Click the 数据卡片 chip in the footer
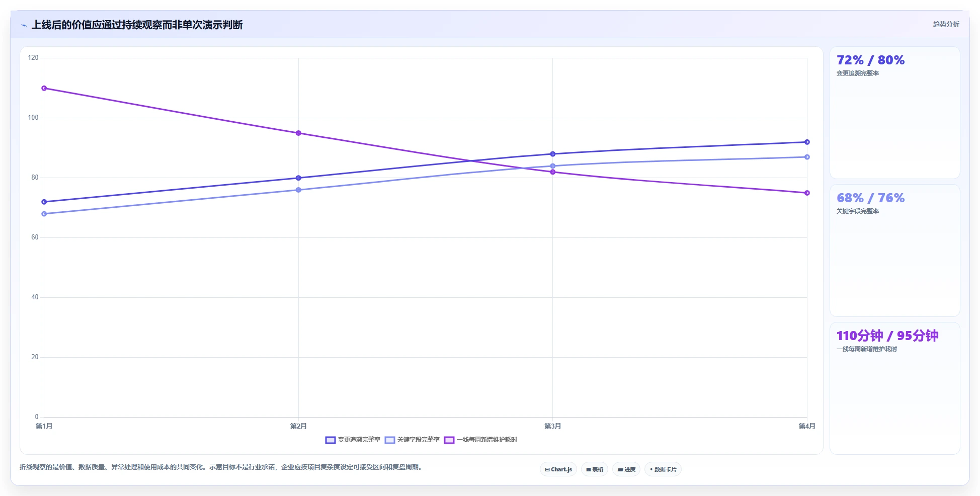This screenshot has width=980, height=496. coord(663,469)
